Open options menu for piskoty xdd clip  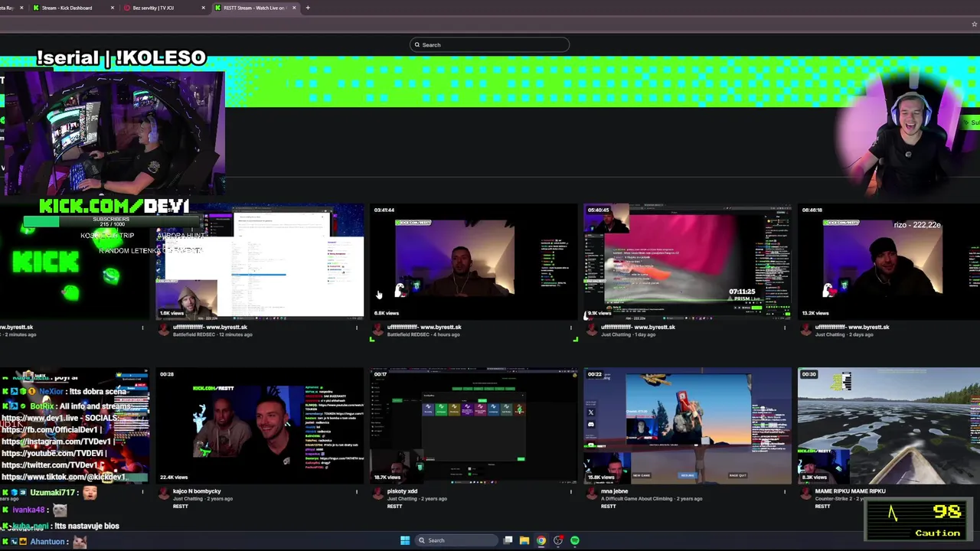pyautogui.click(x=570, y=492)
